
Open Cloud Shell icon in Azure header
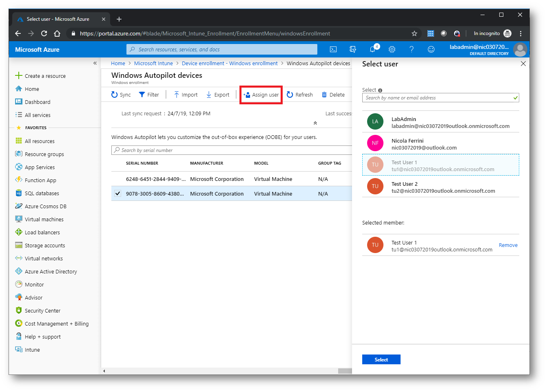(333, 49)
